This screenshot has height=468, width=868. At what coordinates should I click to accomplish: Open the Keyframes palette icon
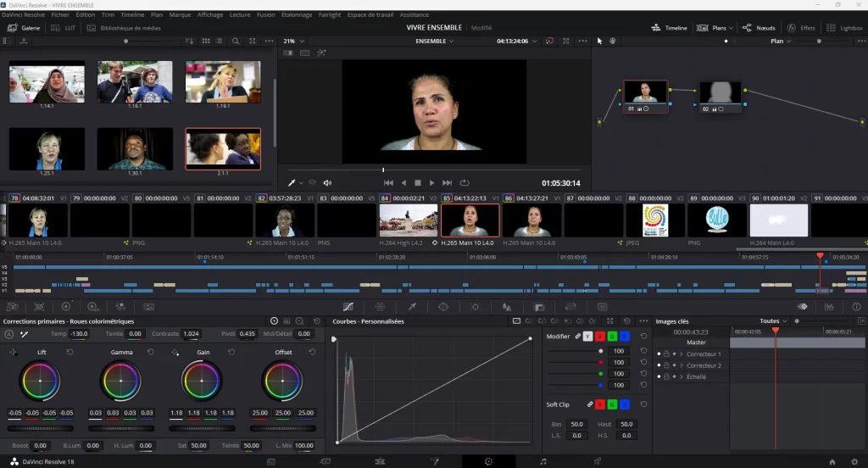click(802, 307)
